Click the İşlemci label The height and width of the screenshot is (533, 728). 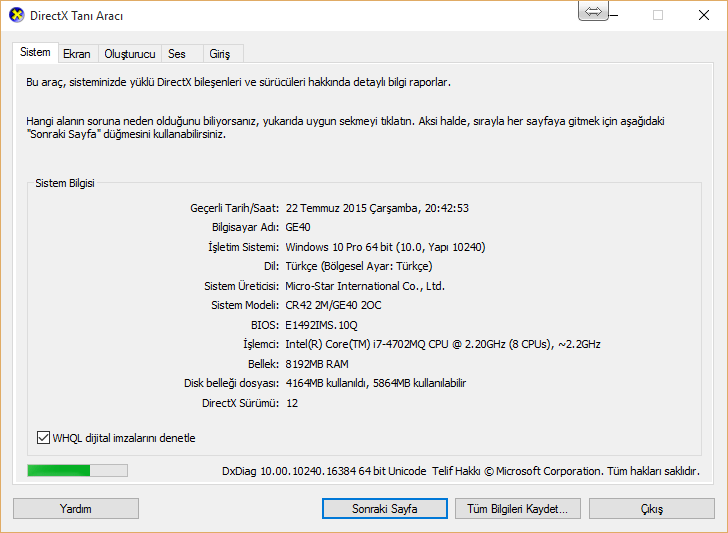tap(261, 344)
